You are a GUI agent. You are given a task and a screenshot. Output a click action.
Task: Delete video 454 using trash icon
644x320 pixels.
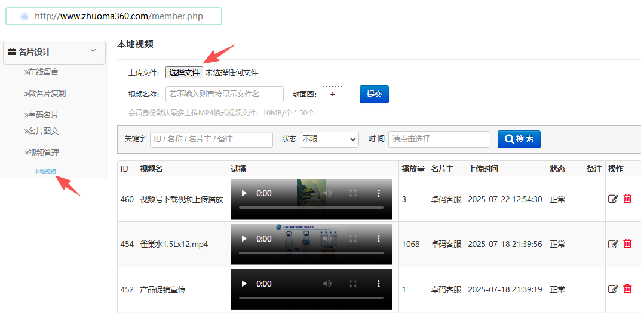click(x=627, y=243)
